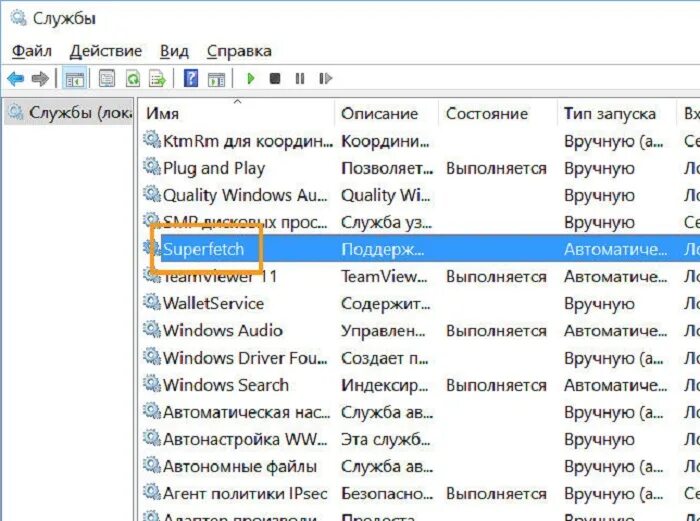Click the gear icon beside KtmRm row
Screen dimensions: 700x521
pyautogui.click(x=152, y=140)
